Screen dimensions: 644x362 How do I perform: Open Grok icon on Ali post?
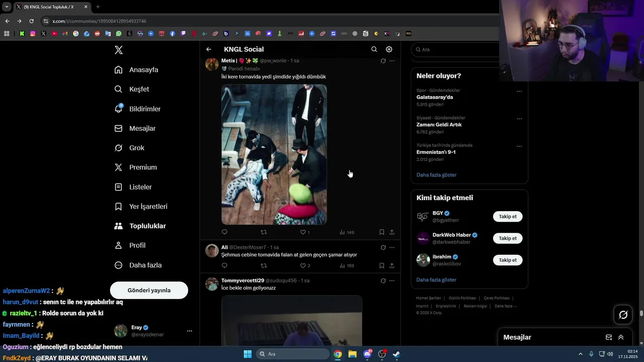pos(383,247)
